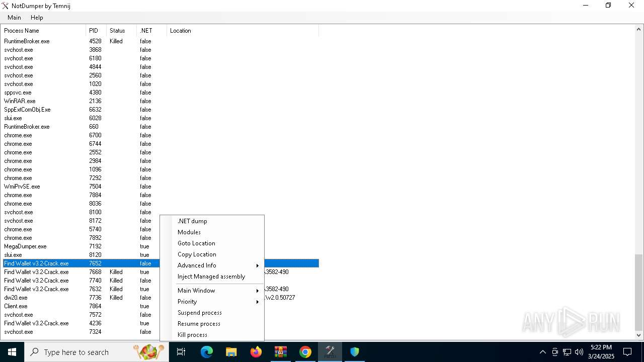Select the NotDumper taskbar icon
644x362 pixels.
[x=330, y=352]
